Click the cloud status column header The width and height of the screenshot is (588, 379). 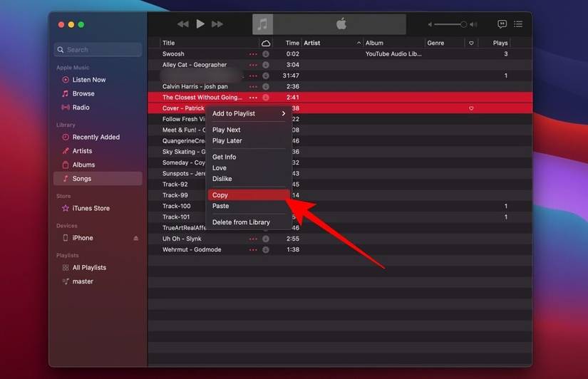(266, 43)
